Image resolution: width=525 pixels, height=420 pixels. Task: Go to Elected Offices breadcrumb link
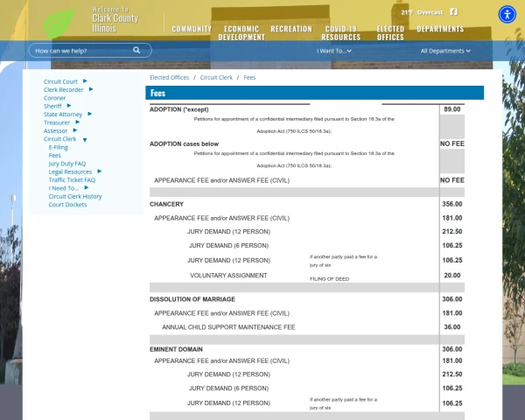click(x=169, y=78)
